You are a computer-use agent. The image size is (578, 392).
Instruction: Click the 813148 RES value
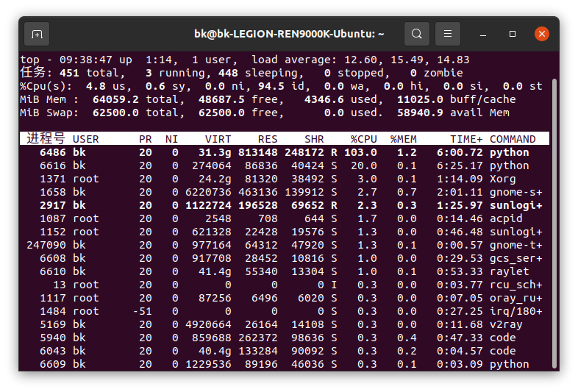(x=257, y=152)
